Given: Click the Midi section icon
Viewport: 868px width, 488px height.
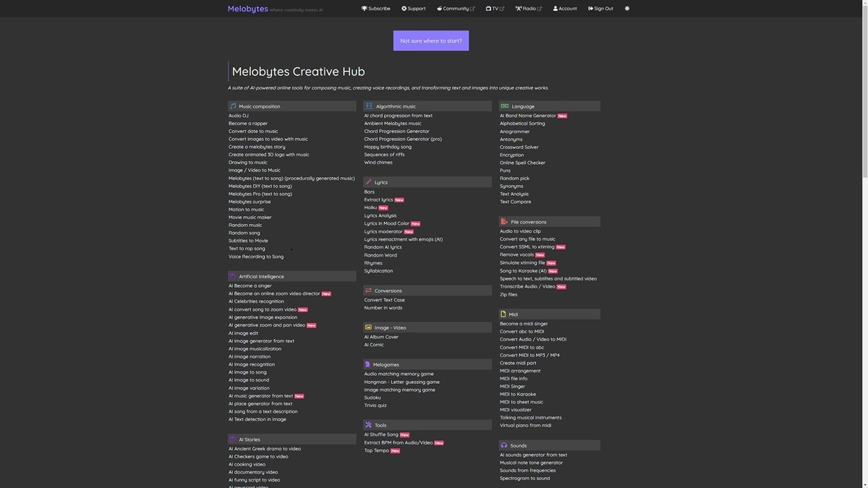Looking at the screenshot, I should 502,312.
